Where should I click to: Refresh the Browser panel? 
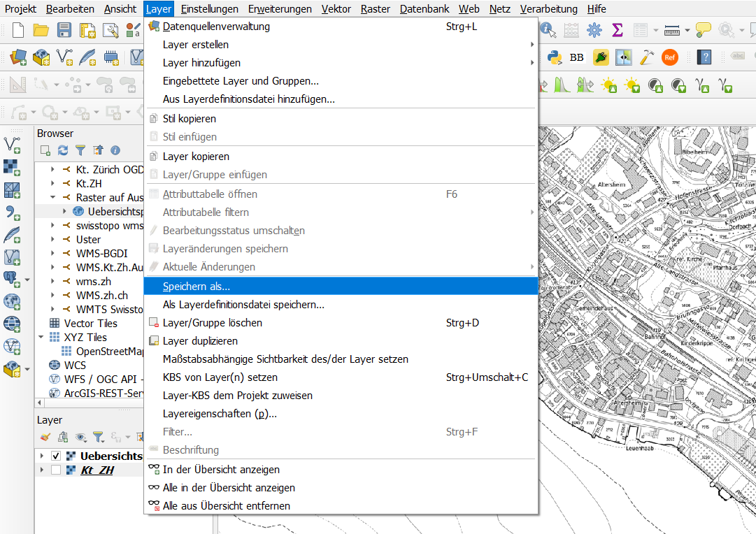62,150
